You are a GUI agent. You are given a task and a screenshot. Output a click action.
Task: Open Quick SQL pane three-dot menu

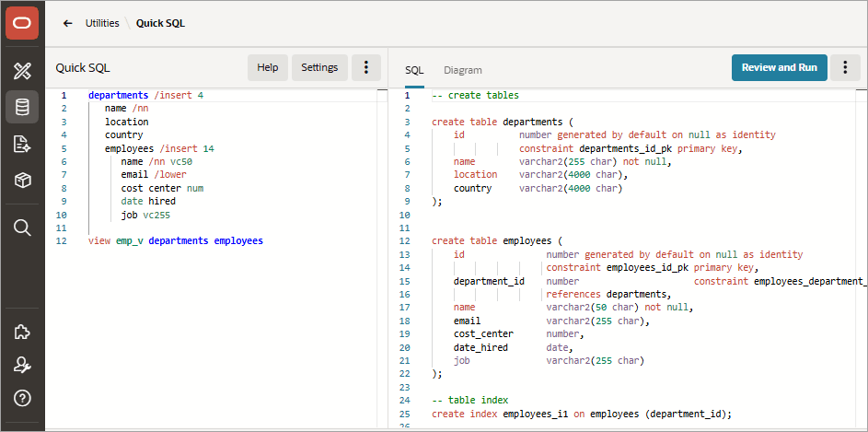point(366,67)
